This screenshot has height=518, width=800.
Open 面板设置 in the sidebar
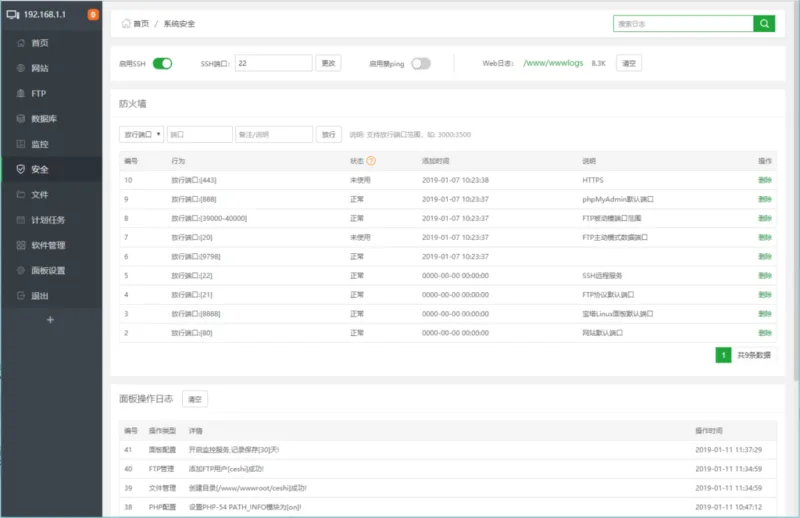pos(48,270)
